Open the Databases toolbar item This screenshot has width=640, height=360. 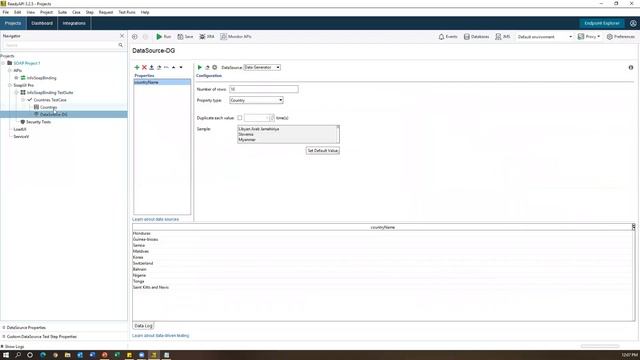[476, 37]
